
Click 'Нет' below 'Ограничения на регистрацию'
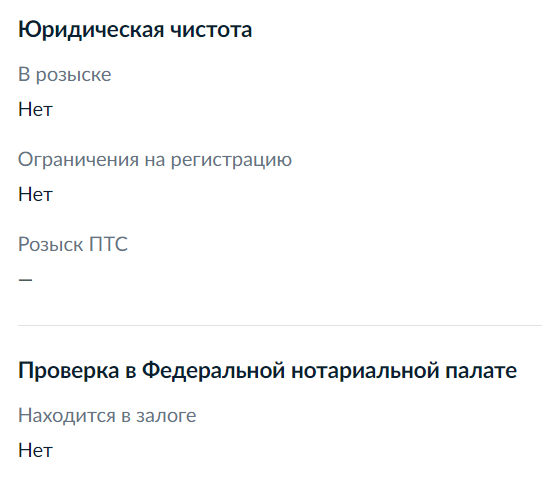pos(35,194)
